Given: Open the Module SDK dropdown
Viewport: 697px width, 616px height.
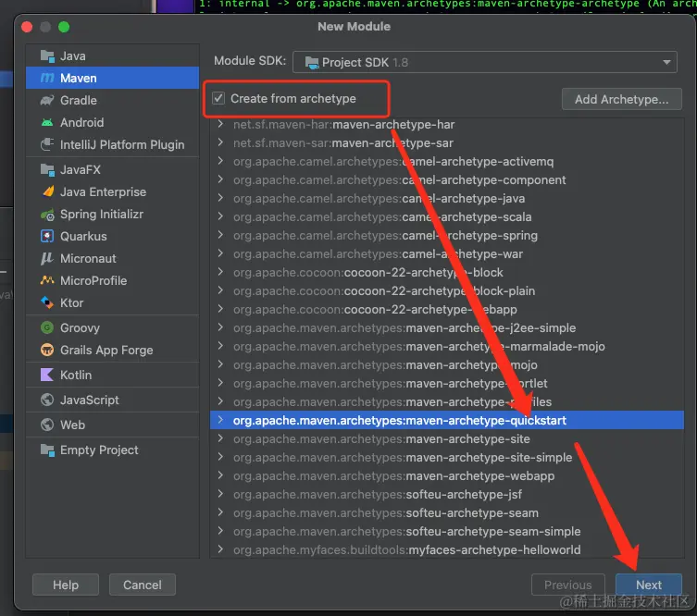Looking at the screenshot, I should point(485,62).
